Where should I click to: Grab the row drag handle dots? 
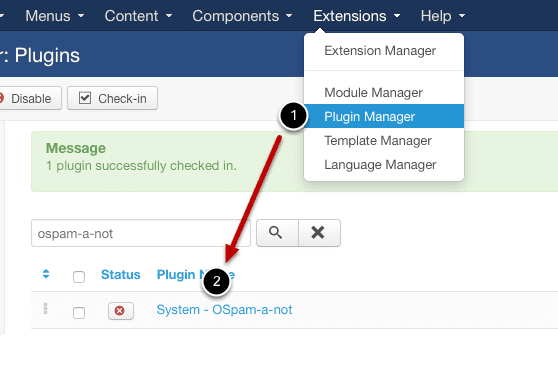45,308
